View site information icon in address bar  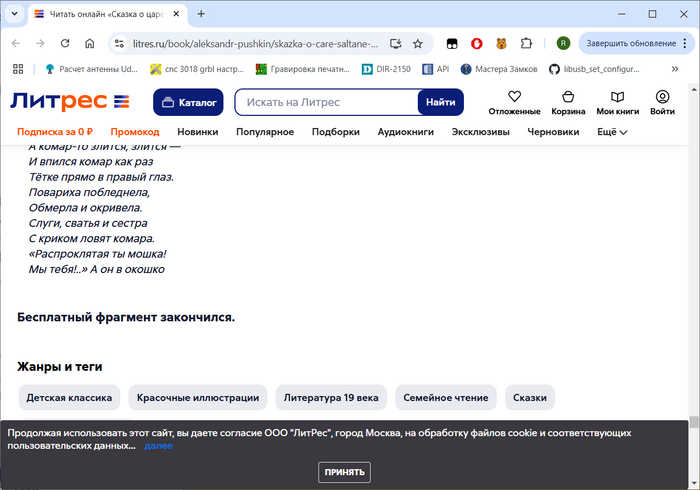(119, 44)
